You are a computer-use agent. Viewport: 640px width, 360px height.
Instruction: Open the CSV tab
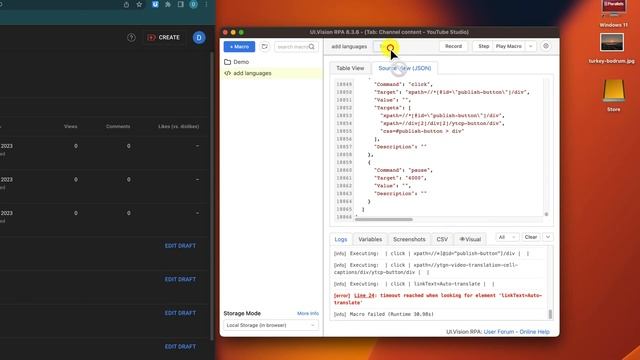point(442,239)
